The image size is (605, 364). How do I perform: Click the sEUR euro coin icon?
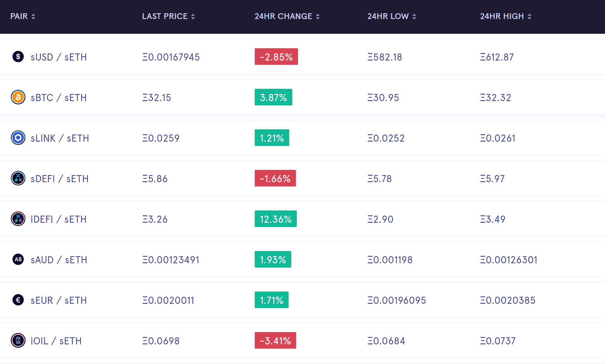pos(18,300)
